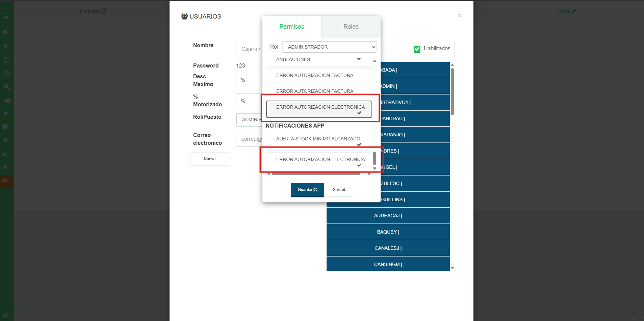
Task: Click the refresh icon at sidebar bottom
Action: coord(5,315)
